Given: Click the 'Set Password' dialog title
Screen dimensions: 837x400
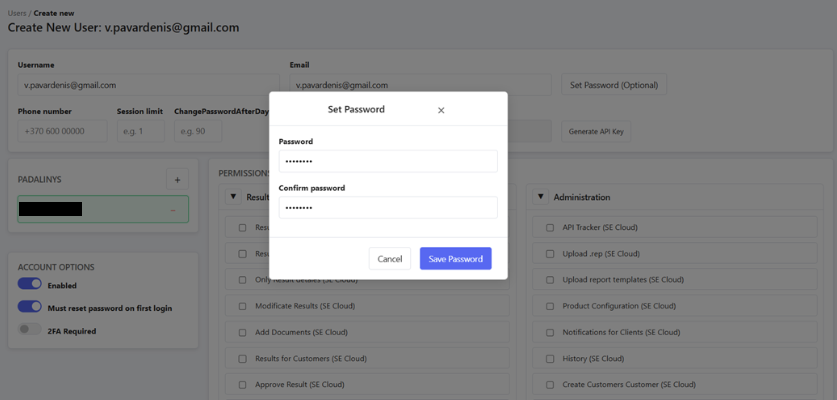Looking at the screenshot, I should click(356, 109).
